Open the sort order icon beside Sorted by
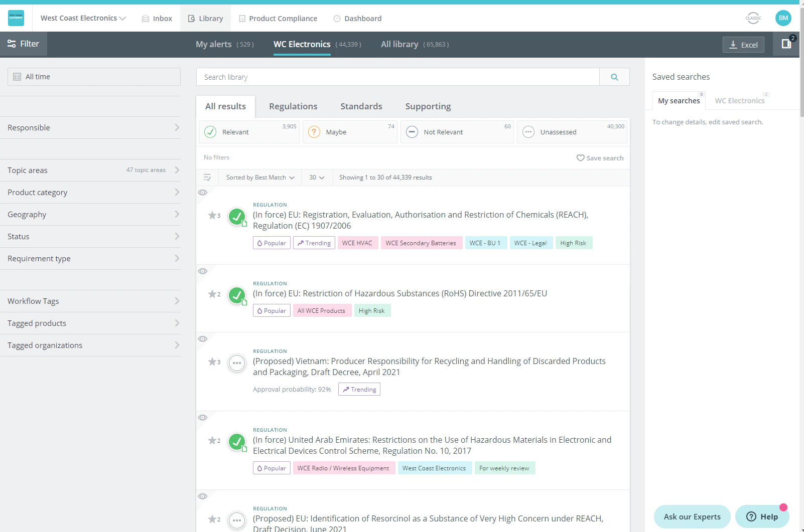 [x=207, y=178]
